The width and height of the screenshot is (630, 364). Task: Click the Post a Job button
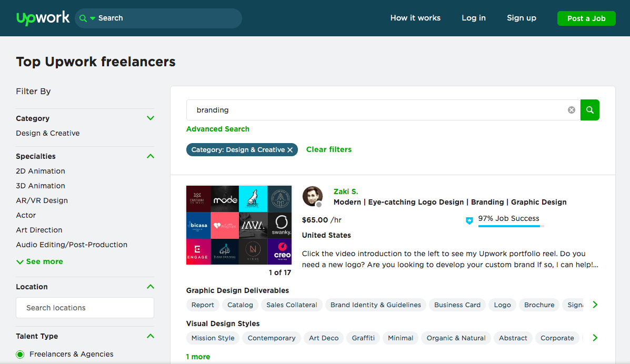coord(586,18)
